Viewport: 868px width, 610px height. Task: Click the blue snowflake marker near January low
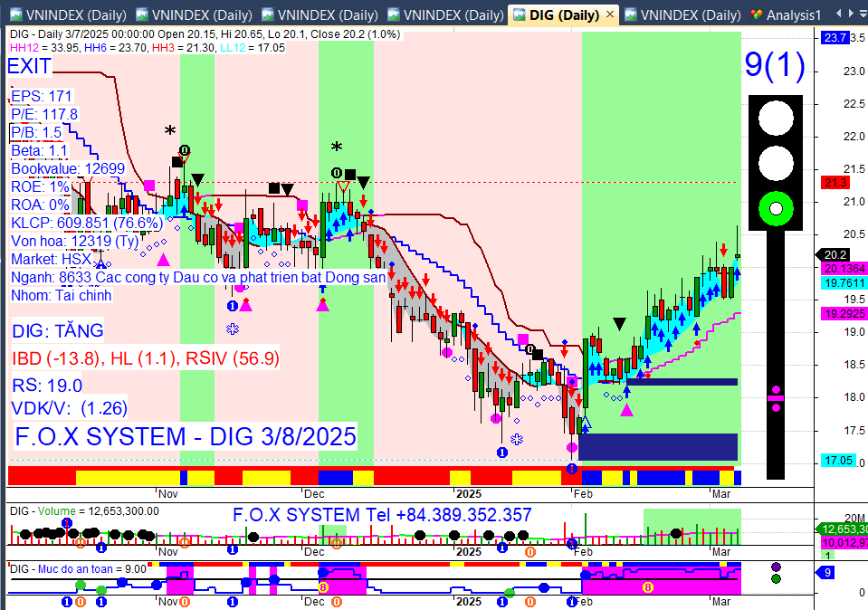(x=517, y=439)
